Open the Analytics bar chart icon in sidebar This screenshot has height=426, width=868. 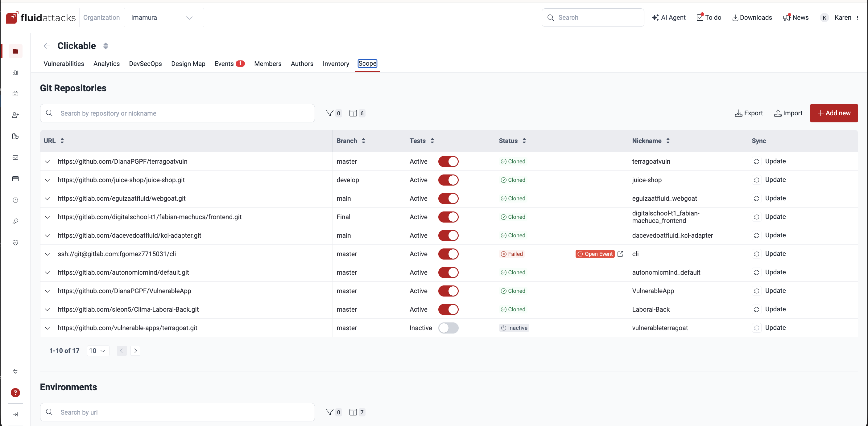pos(15,72)
